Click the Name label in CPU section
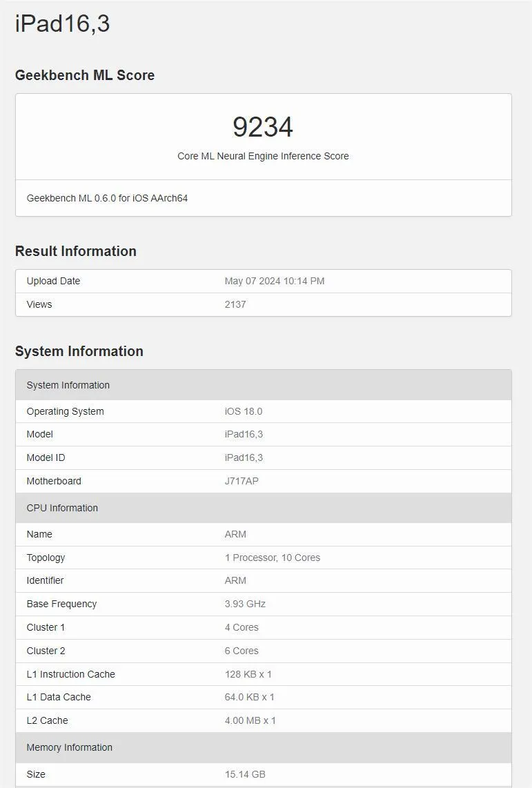 (x=39, y=534)
